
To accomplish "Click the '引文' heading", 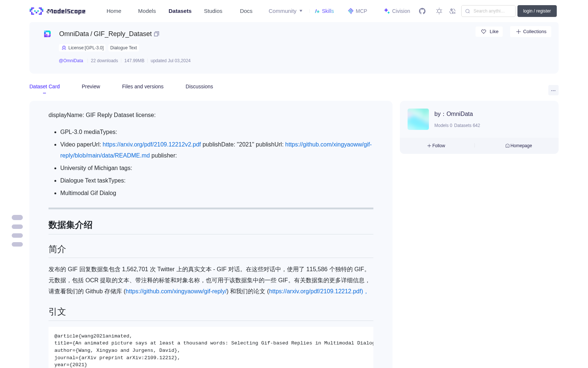I will pyautogui.click(x=57, y=312).
